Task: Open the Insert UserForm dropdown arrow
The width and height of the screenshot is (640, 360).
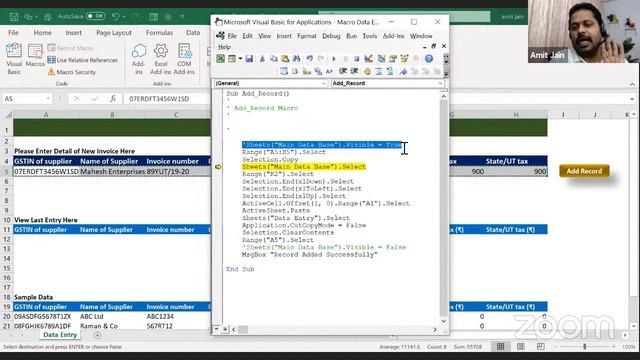Action: [x=240, y=59]
